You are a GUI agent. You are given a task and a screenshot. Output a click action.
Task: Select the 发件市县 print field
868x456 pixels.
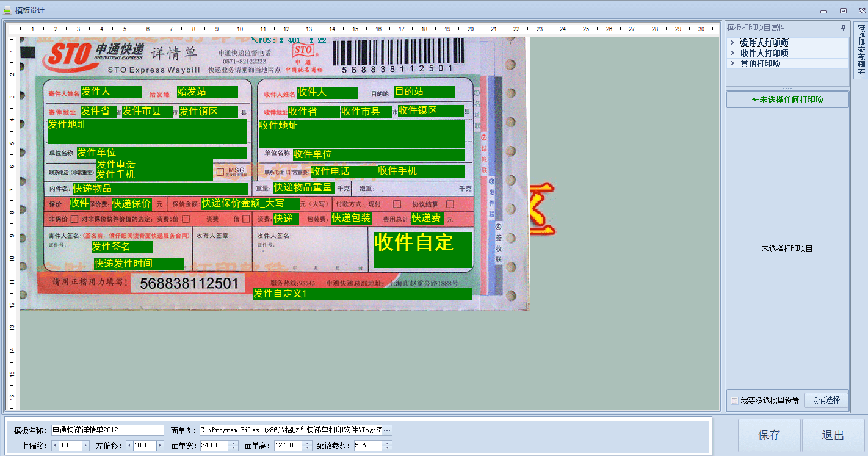(x=147, y=111)
